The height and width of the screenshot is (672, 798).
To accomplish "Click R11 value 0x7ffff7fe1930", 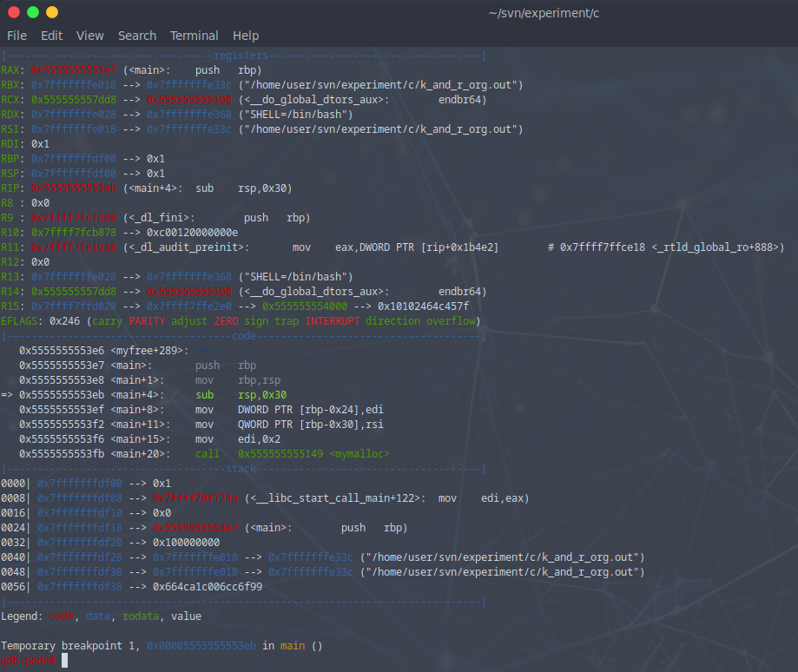I will (x=74, y=247).
